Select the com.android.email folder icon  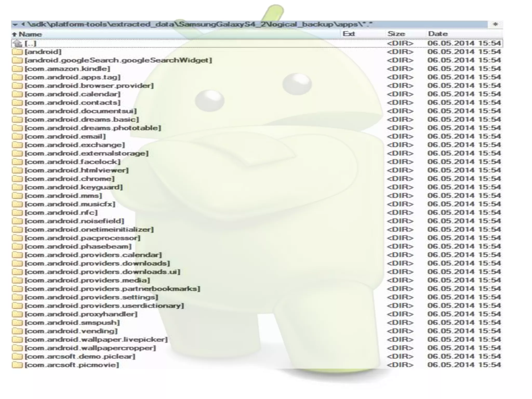(17, 137)
